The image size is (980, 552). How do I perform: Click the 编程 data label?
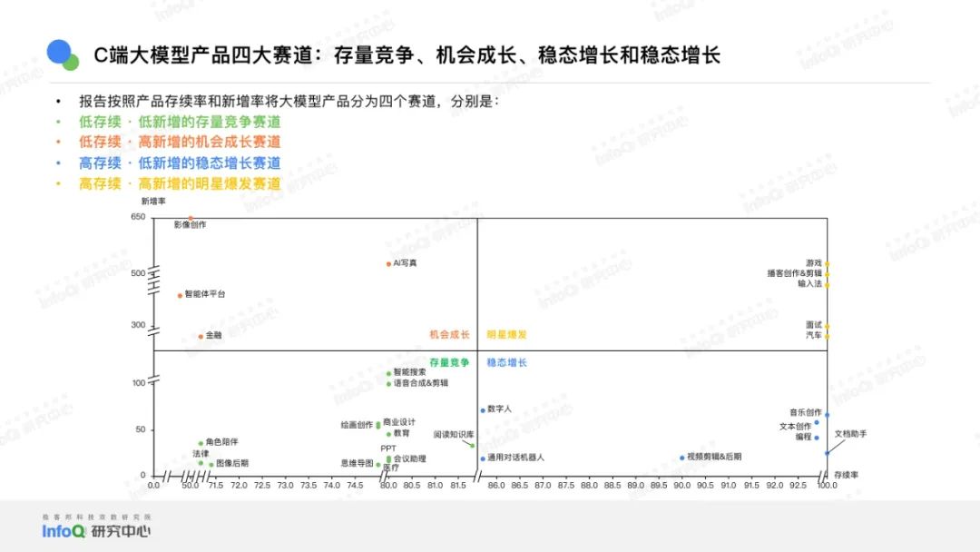click(803, 437)
